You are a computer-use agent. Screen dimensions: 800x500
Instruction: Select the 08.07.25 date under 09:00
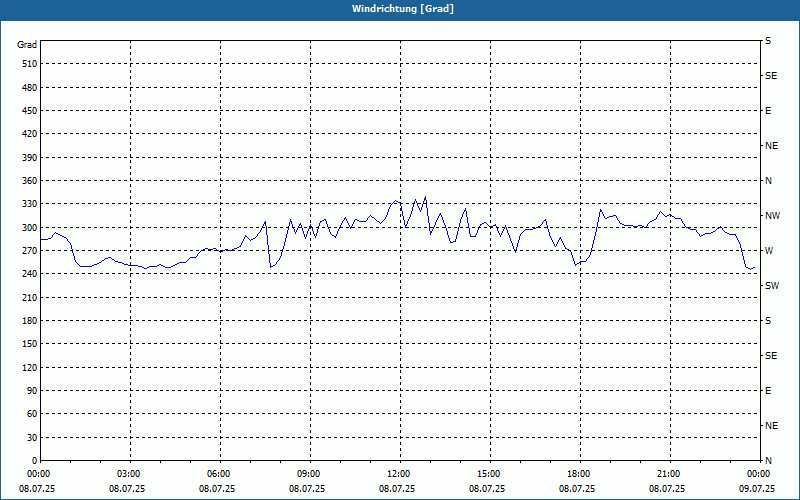[307, 489]
